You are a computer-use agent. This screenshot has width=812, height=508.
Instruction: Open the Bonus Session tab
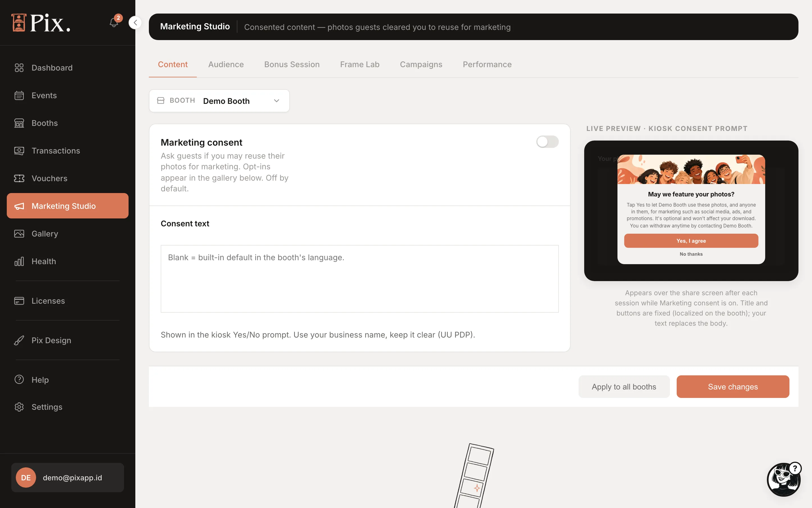[292, 65]
